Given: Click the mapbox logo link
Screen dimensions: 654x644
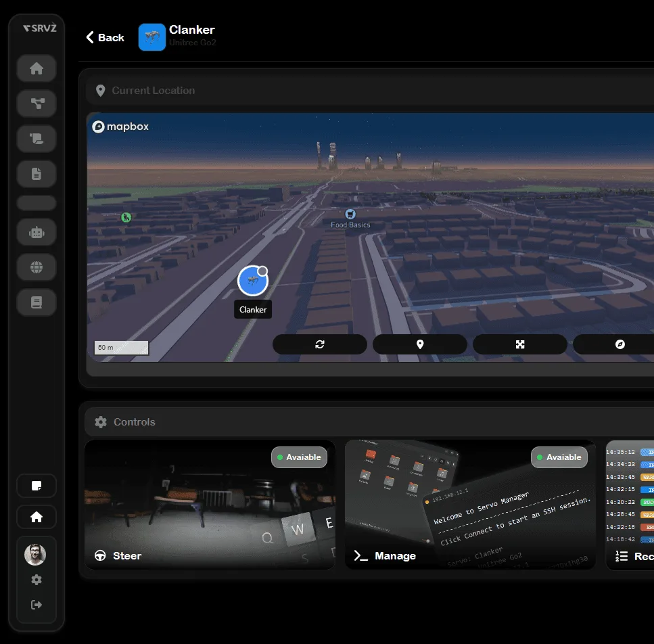Looking at the screenshot, I should (x=121, y=127).
